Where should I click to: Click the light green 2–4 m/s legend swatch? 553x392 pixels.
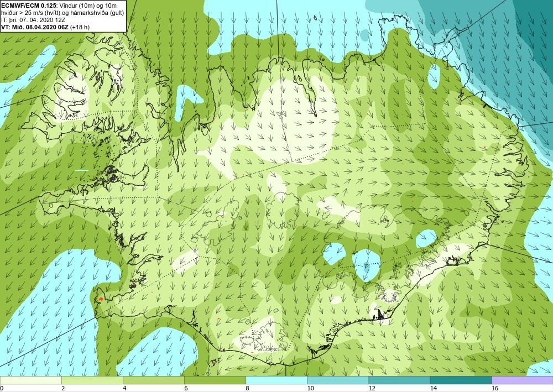coord(92,380)
